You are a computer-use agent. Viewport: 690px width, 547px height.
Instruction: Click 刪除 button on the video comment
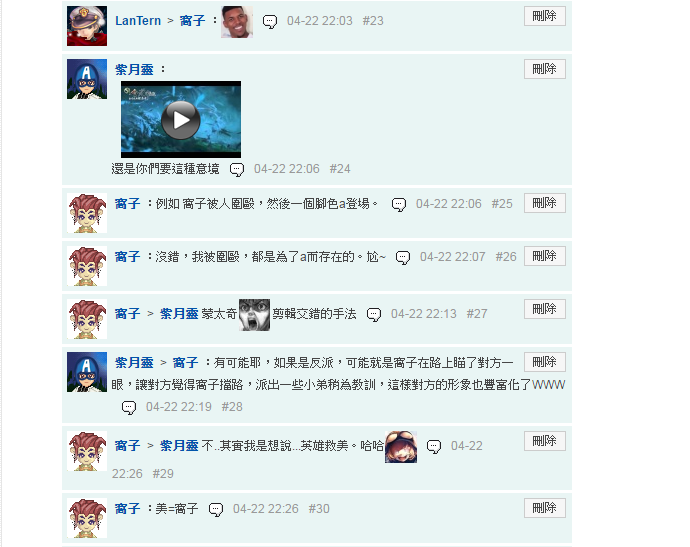coord(544,69)
